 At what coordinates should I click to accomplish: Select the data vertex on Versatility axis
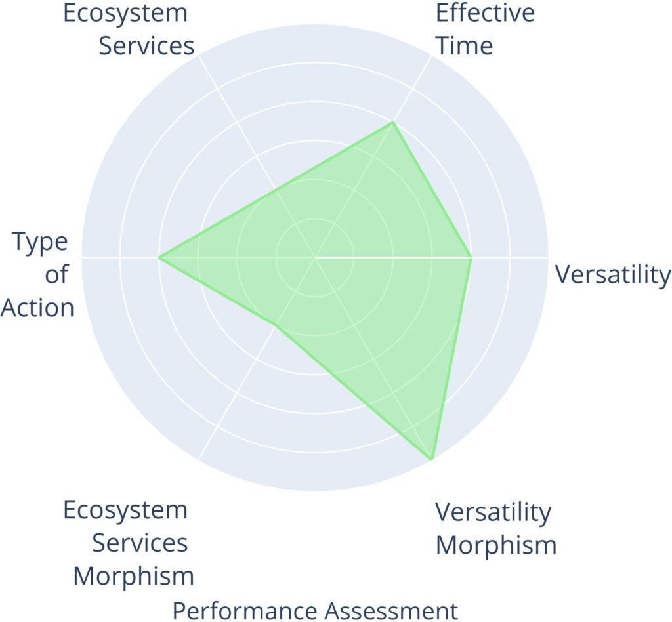471,257
